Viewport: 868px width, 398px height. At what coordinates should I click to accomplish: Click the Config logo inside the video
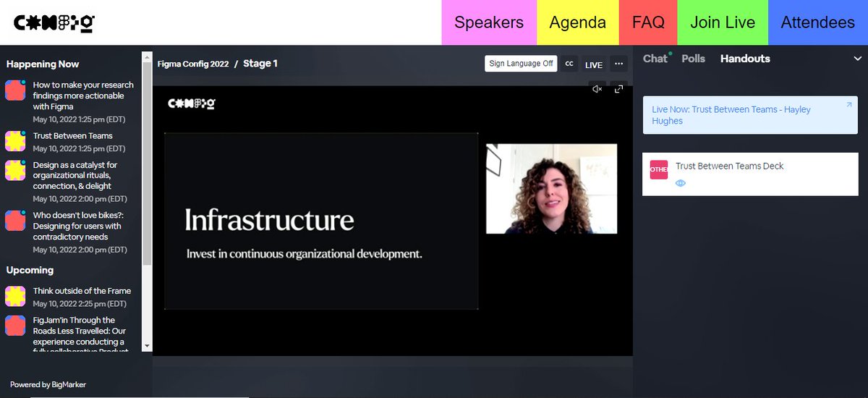point(192,103)
